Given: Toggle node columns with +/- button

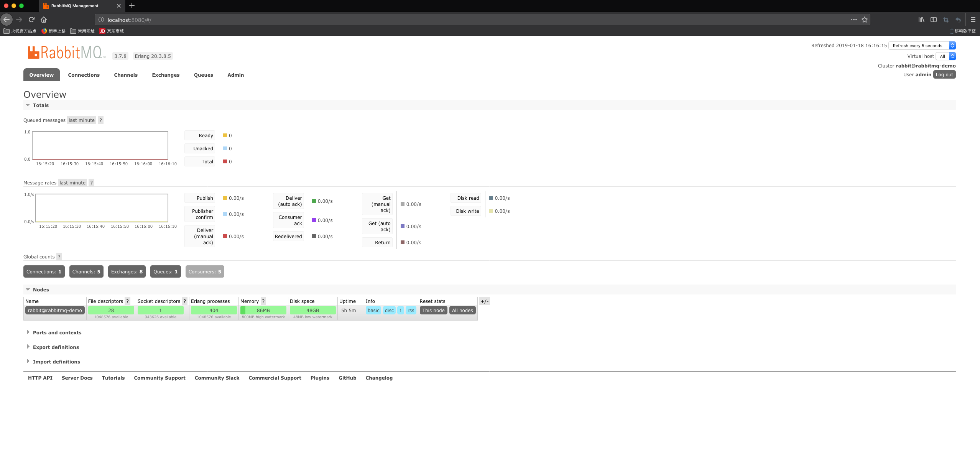Looking at the screenshot, I should pos(484,301).
